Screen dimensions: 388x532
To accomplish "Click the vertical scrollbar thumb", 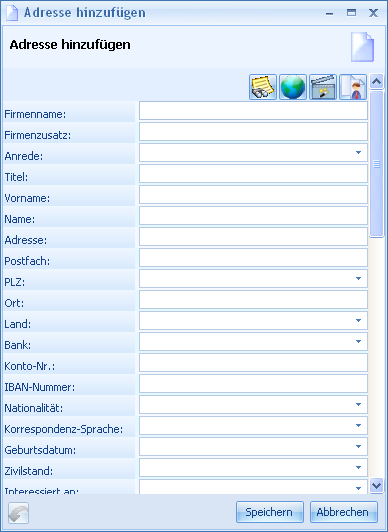I will click(376, 164).
